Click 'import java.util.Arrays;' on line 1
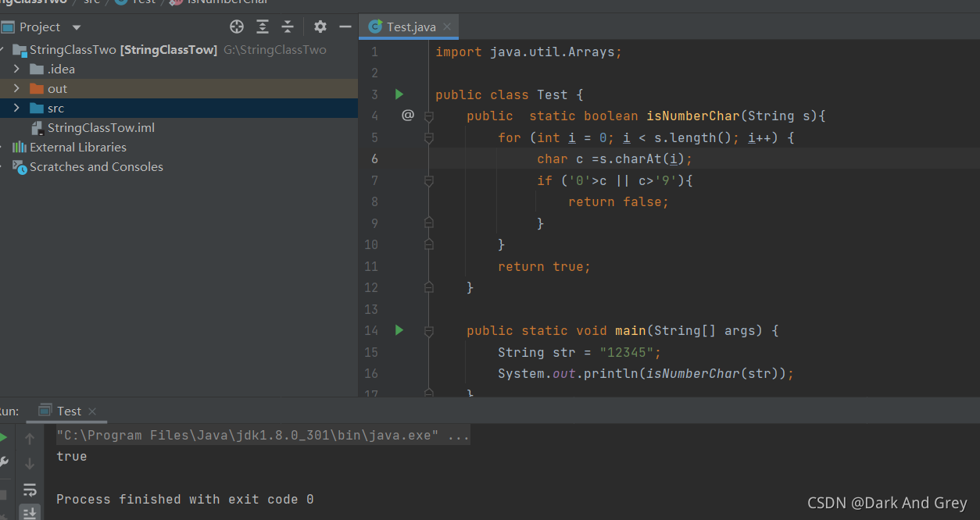The width and height of the screenshot is (980, 520). point(529,52)
